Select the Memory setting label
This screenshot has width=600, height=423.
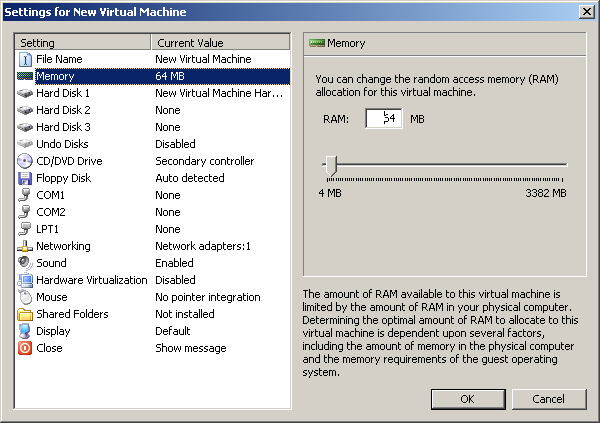(55, 76)
